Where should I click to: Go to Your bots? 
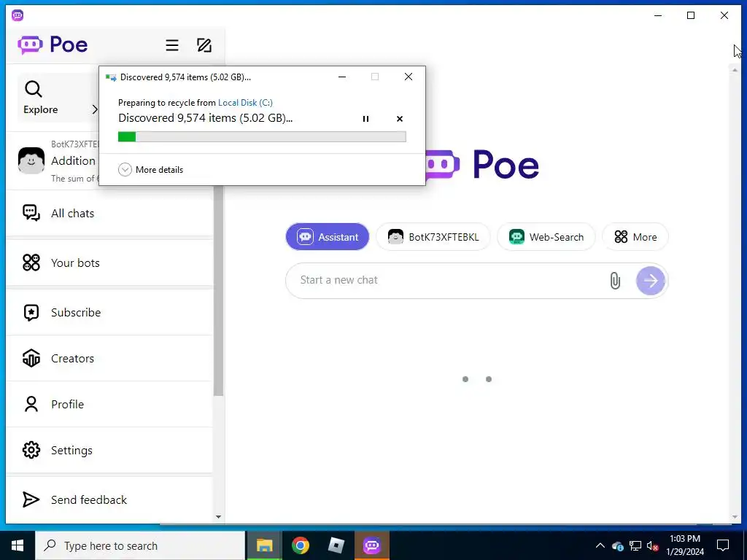(109, 262)
